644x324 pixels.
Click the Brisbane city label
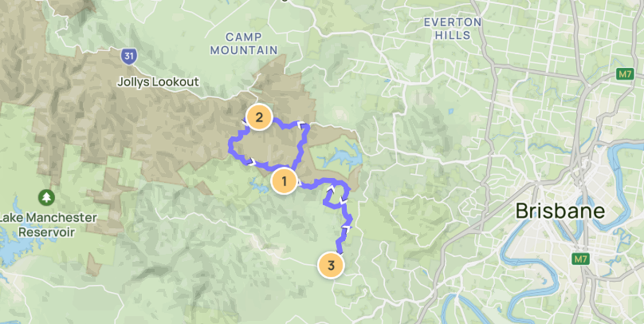(560, 211)
